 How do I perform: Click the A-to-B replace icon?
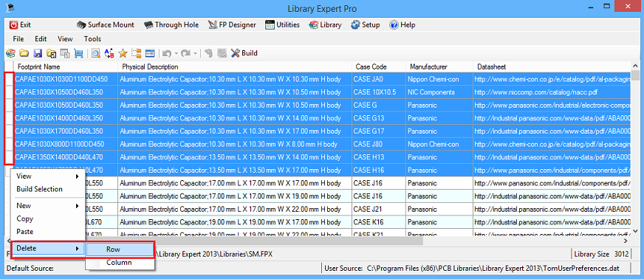pyautogui.click(x=109, y=53)
